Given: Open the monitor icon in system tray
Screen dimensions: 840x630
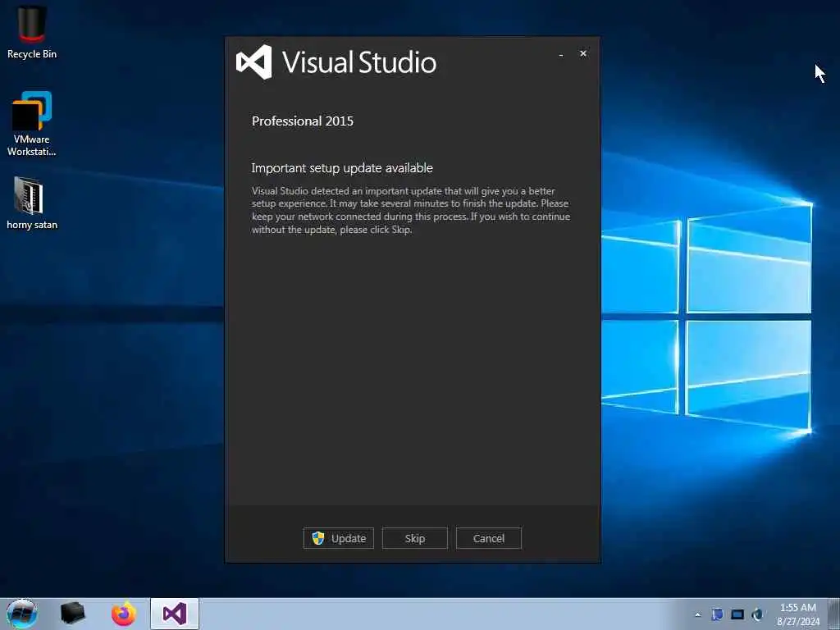Looking at the screenshot, I should (737, 614).
